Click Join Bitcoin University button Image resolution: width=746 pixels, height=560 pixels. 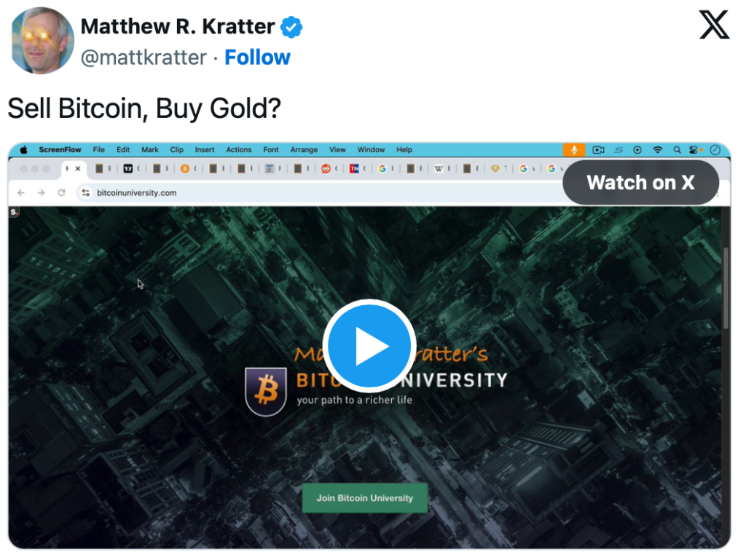(364, 497)
